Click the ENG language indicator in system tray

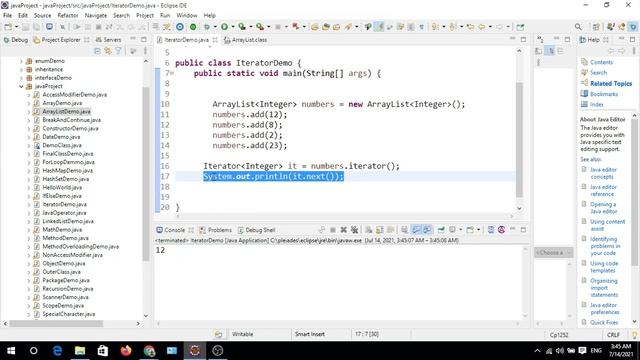click(x=596, y=351)
